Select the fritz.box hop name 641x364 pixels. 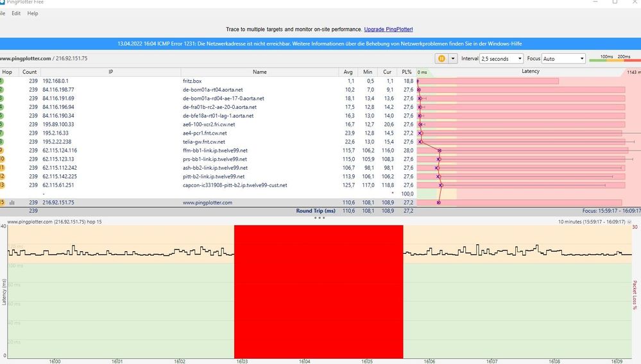[x=192, y=81]
